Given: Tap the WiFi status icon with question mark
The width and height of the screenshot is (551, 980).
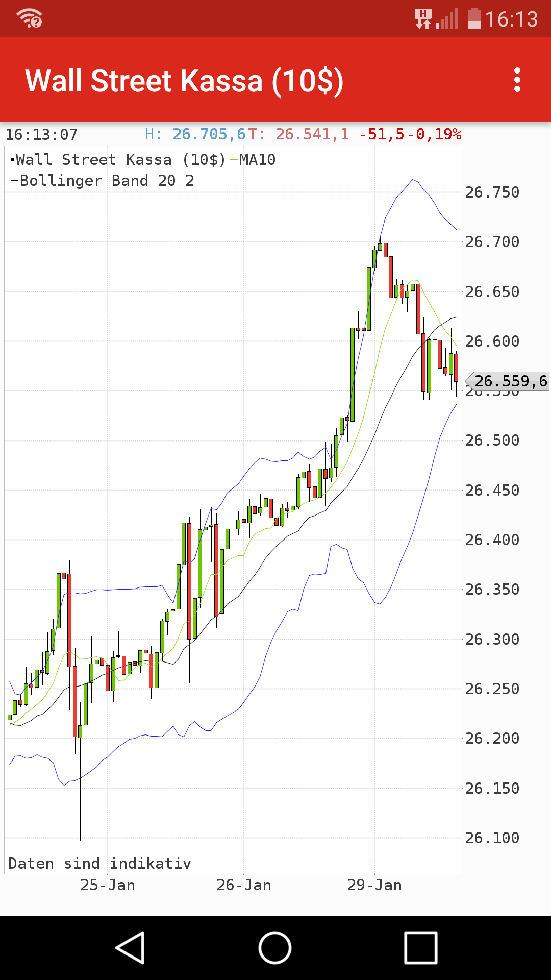Looking at the screenshot, I should pyautogui.click(x=28, y=18).
